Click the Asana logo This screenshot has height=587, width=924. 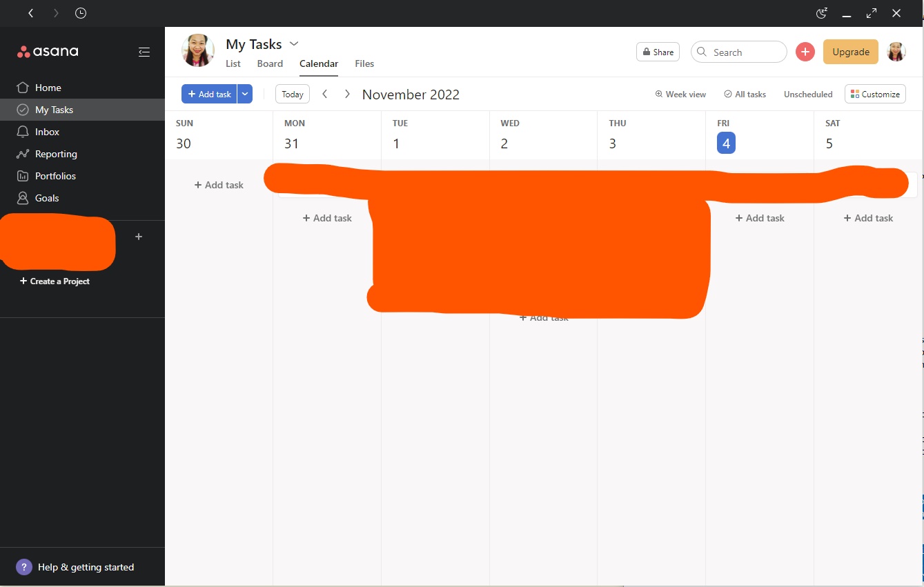tap(48, 52)
